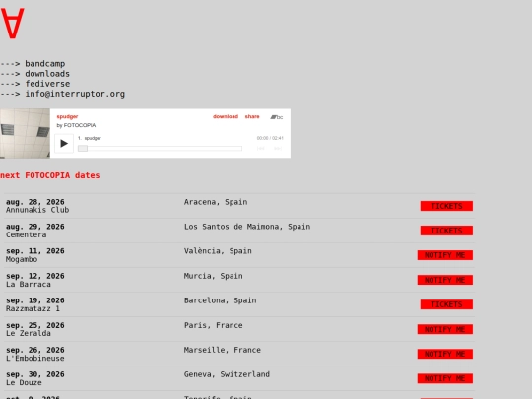Open FOTOCOPIA artist link in player
532x399 pixels.
80,125
